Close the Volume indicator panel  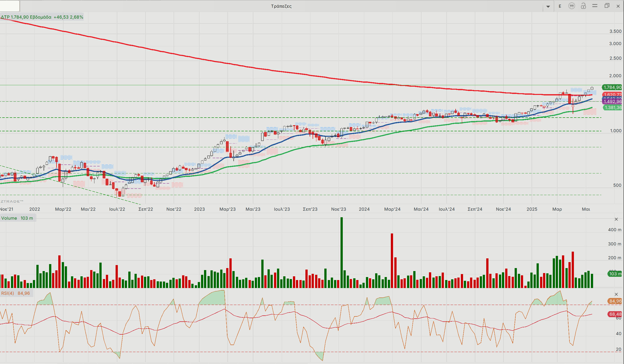tap(616, 219)
